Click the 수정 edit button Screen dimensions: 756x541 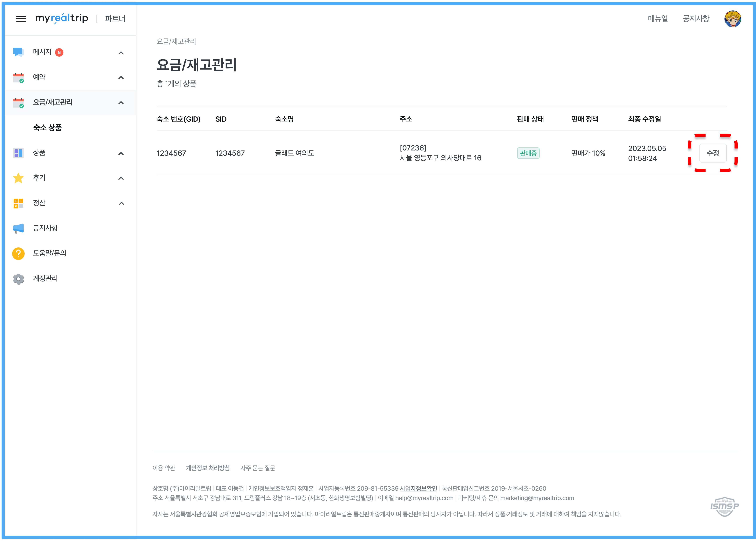712,153
